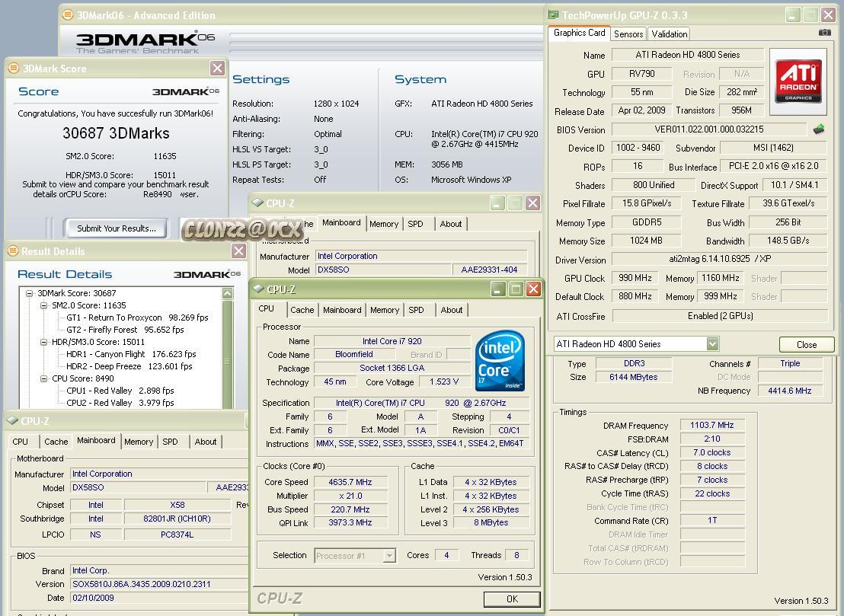
Task: Click the BIOS save chip icon in GPU-Z
Action: tap(819, 129)
